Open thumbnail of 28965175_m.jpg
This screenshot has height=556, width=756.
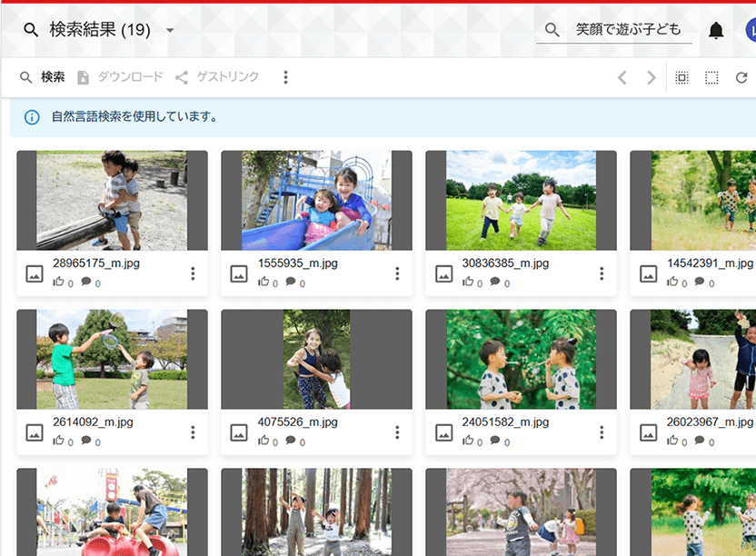tap(113, 201)
